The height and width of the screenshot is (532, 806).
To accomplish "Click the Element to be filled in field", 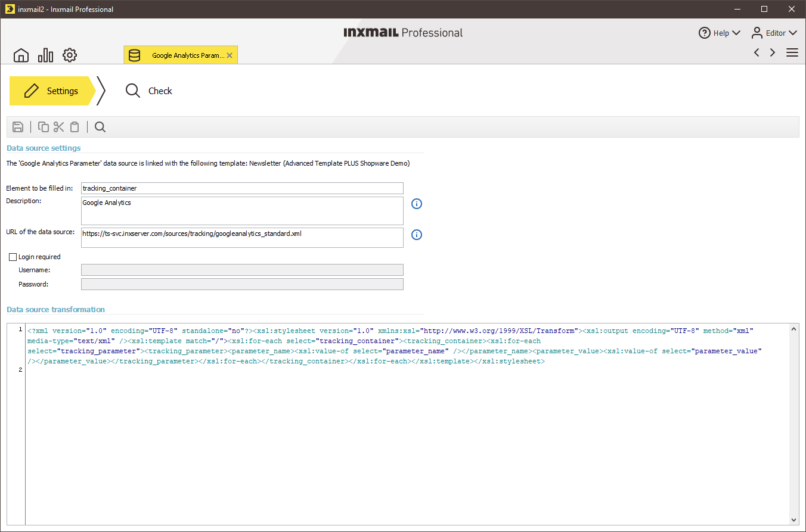I will [x=242, y=188].
